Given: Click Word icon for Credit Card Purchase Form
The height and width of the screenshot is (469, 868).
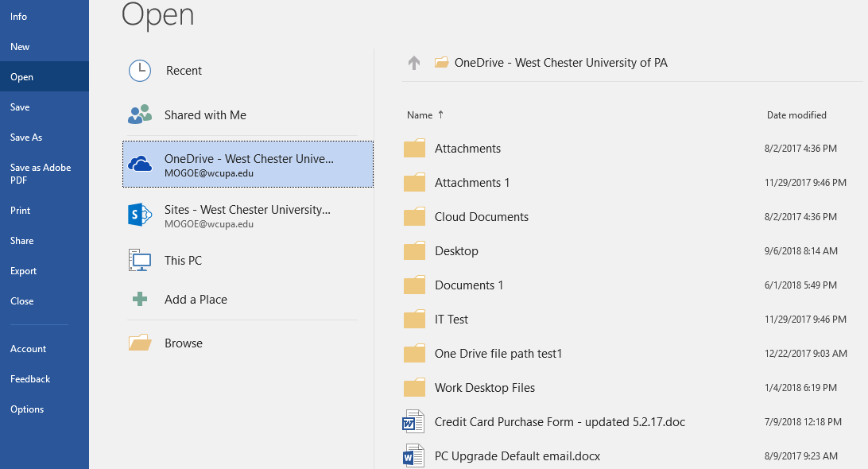Looking at the screenshot, I should pyautogui.click(x=414, y=422).
